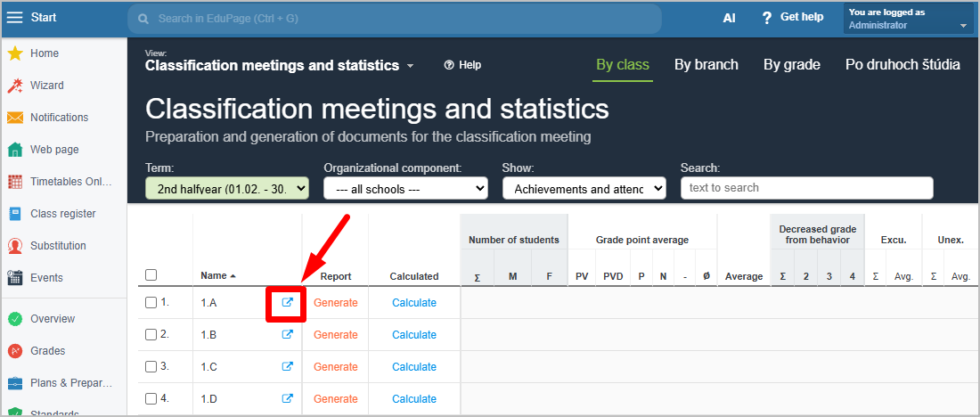Click the Substitution sidebar icon
The image size is (980, 417).
(x=15, y=246)
